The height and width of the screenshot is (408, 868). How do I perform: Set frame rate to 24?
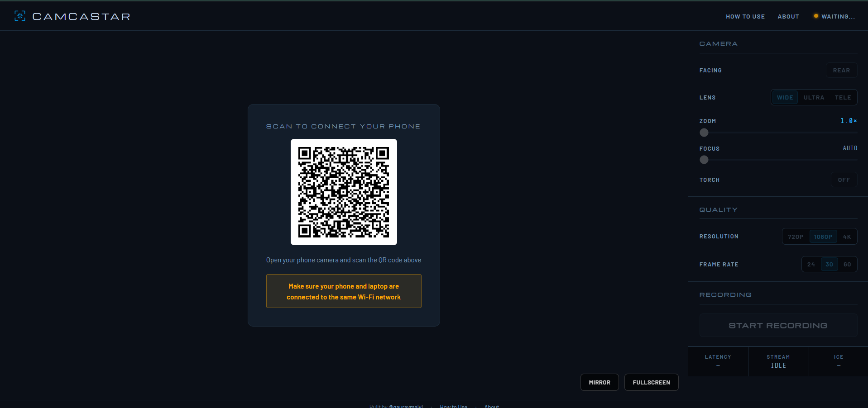tap(811, 265)
